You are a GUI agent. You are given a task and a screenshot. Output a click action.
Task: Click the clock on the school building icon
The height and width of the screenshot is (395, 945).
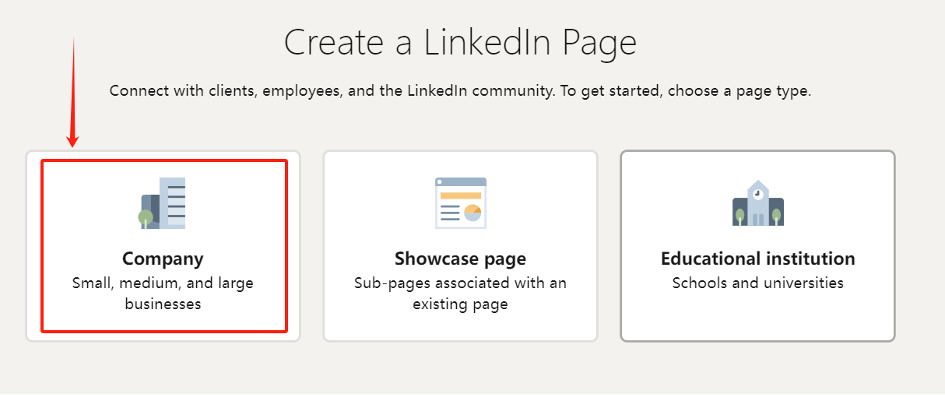pyautogui.click(x=758, y=194)
